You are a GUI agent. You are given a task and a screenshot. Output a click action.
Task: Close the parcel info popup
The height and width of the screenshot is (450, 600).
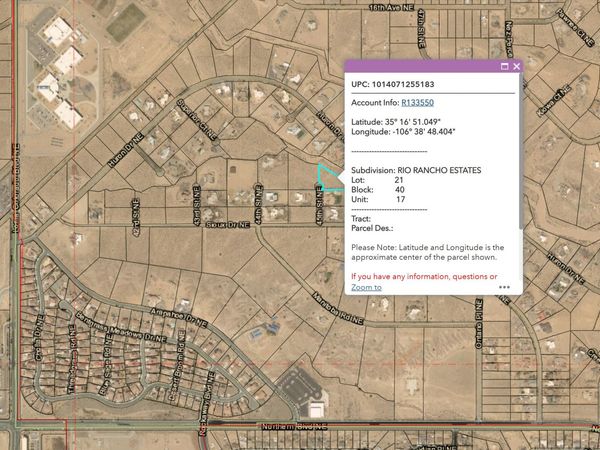point(517,67)
